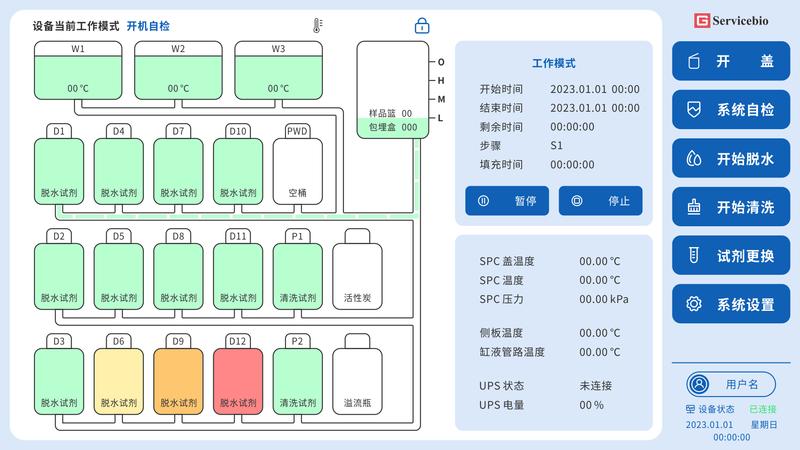Pause the process with 暂停
Viewport: 800px width, 450px height.
click(507, 201)
